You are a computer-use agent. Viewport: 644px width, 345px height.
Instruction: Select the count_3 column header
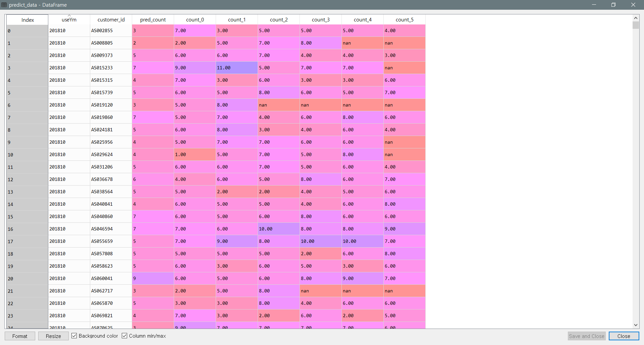click(321, 19)
